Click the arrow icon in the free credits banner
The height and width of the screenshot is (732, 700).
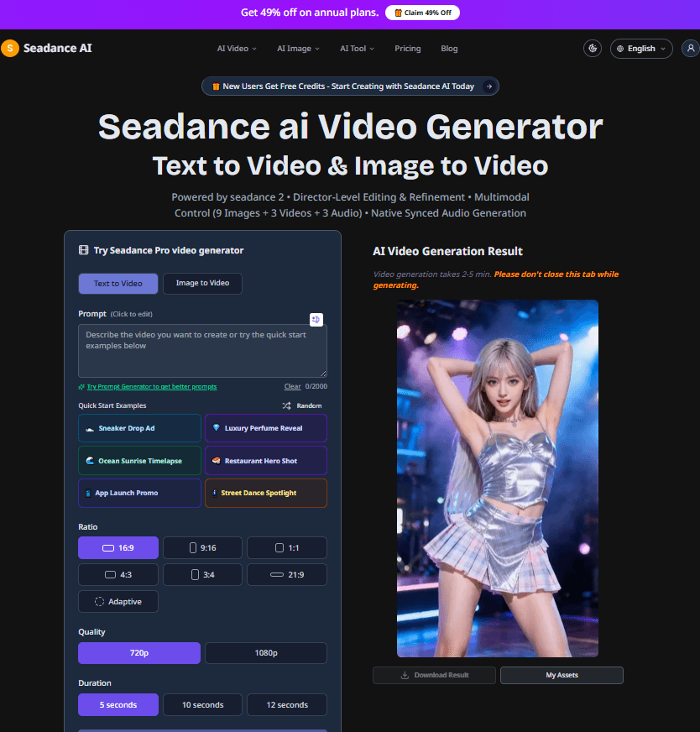488,86
